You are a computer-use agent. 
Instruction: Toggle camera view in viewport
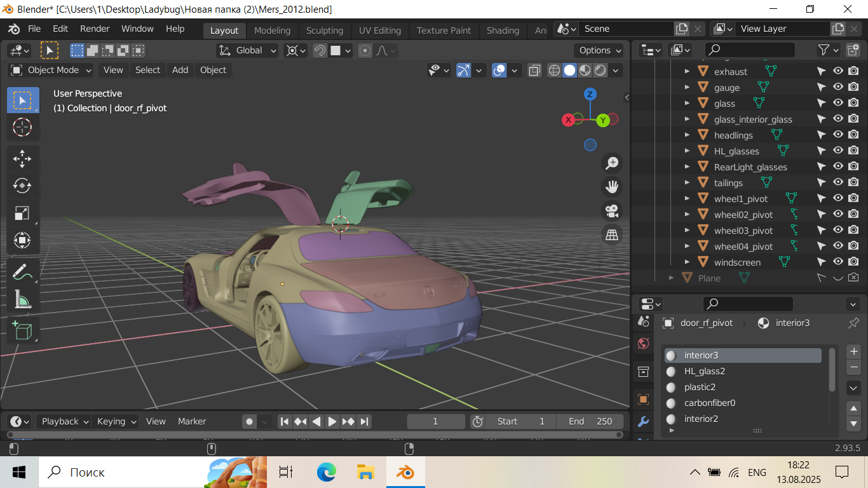coord(612,211)
